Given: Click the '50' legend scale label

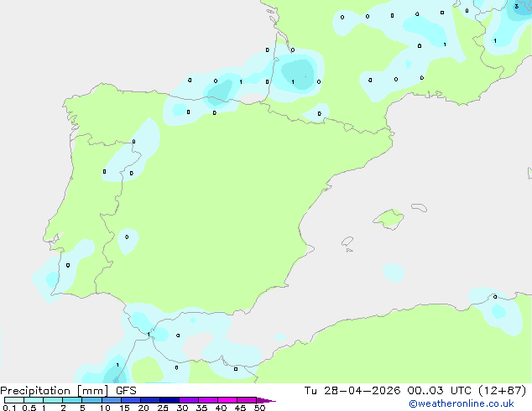Looking at the screenshot, I should coord(259,408).
